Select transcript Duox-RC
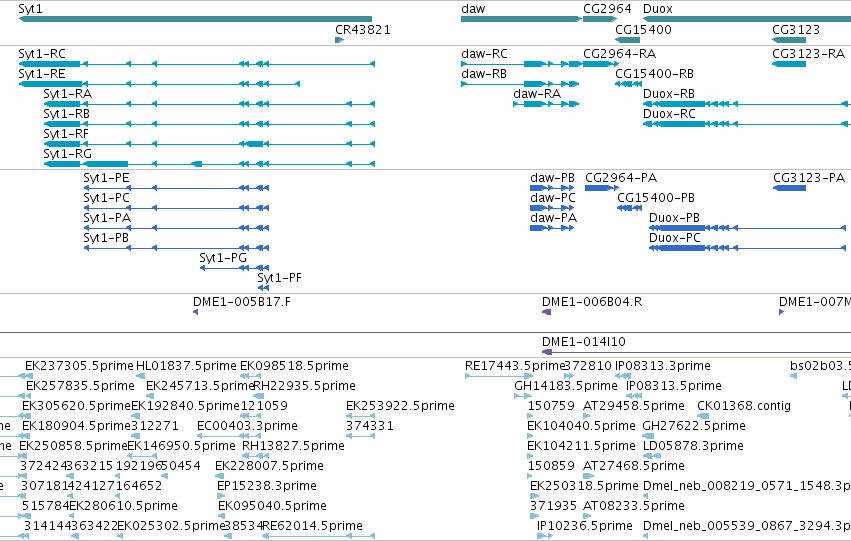The image size is (851, 541). point(747,124)
